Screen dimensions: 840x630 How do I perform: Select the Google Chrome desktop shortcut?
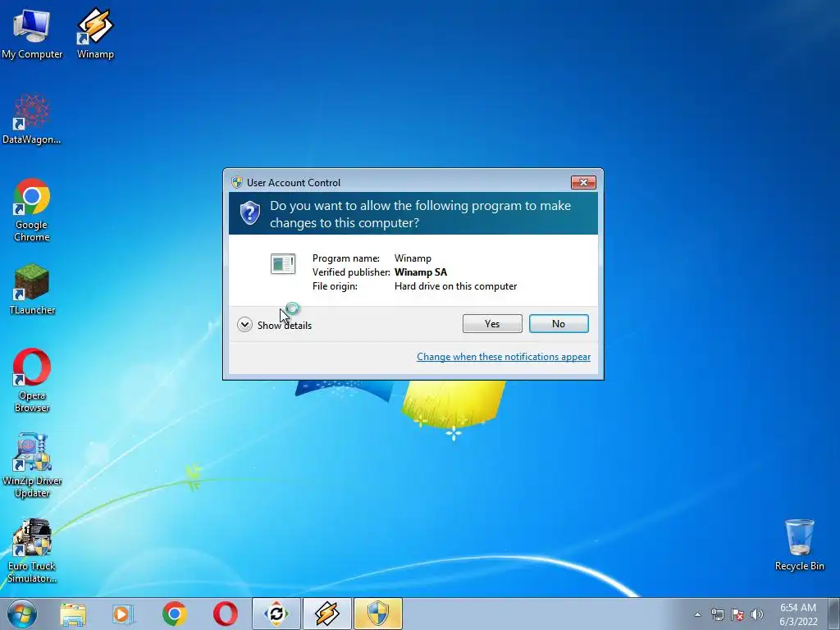(x=32, y=210)
